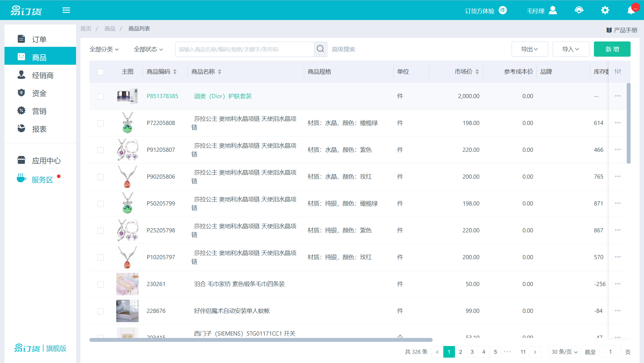Open the 30 条/页 page size dropdown

tap(564, 352)
